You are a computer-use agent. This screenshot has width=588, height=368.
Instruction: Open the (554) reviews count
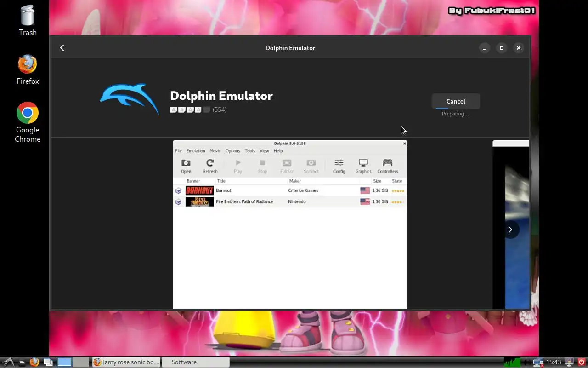pyautogui.click(x=220, y=109)
